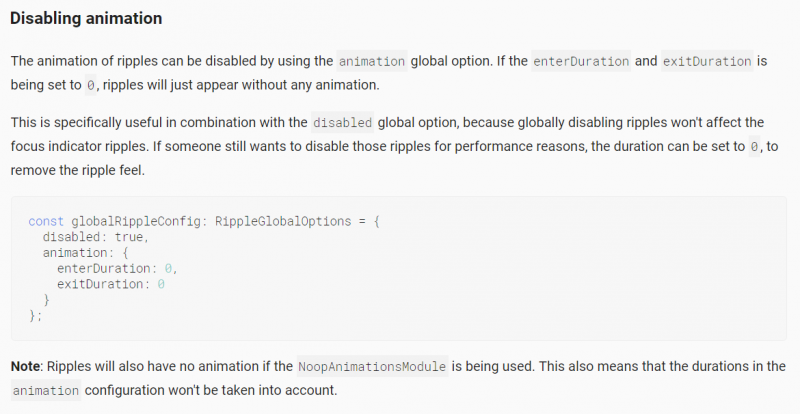Click inline "animation" code in the Note paragraph
This screenshot has height=414, width=800.
click(45, 390)
